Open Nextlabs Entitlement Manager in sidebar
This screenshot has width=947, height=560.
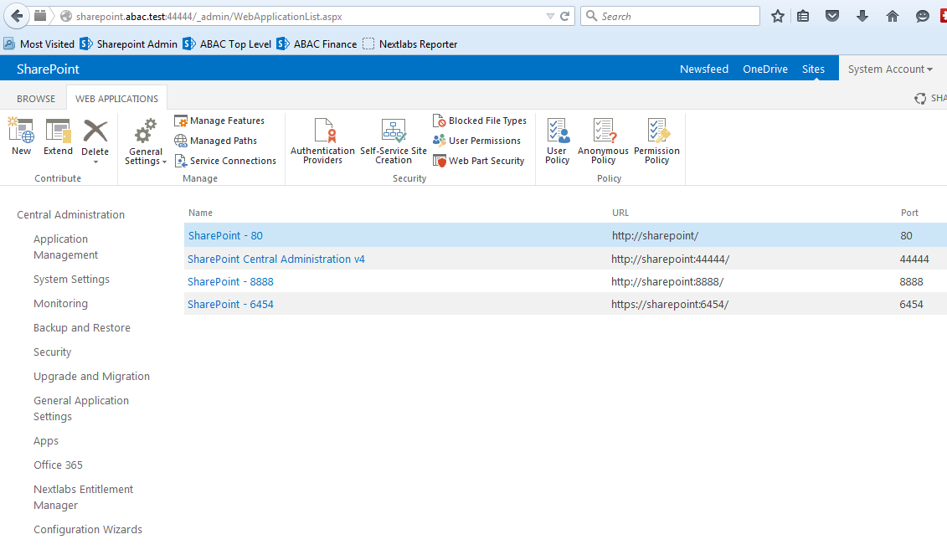(x=84, y=497)
